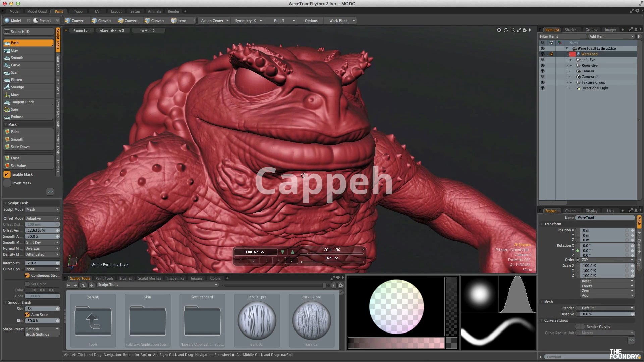
Task: Expand the Texture Group tree item
Action: (571, 83)
